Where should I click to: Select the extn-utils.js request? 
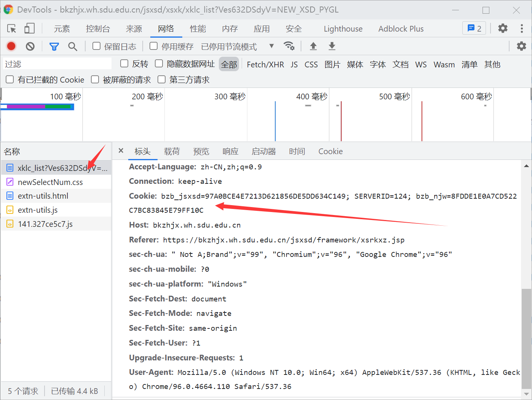click(38, 210)
